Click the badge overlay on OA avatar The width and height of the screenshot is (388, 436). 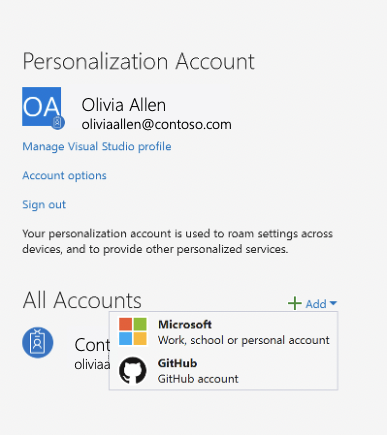pyautogui.click(x=58, y=122)
